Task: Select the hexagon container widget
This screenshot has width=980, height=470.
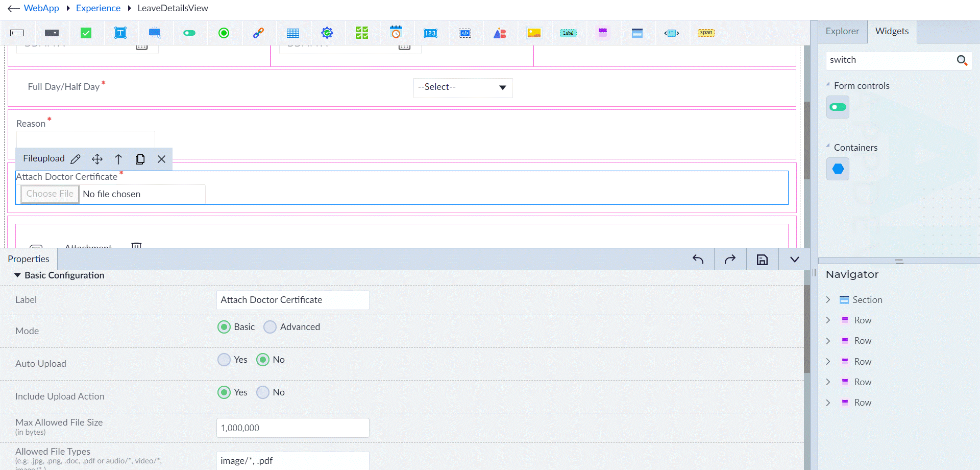Action: pos(838,169)
